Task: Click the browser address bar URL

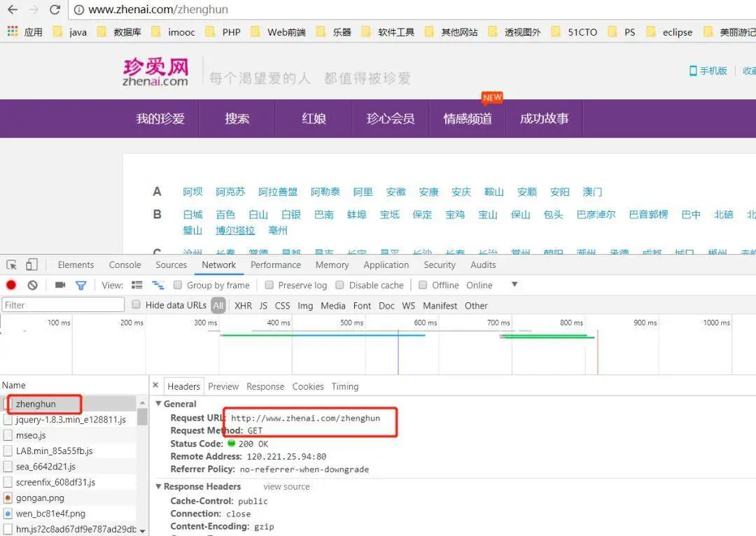Action: point(158,10)
